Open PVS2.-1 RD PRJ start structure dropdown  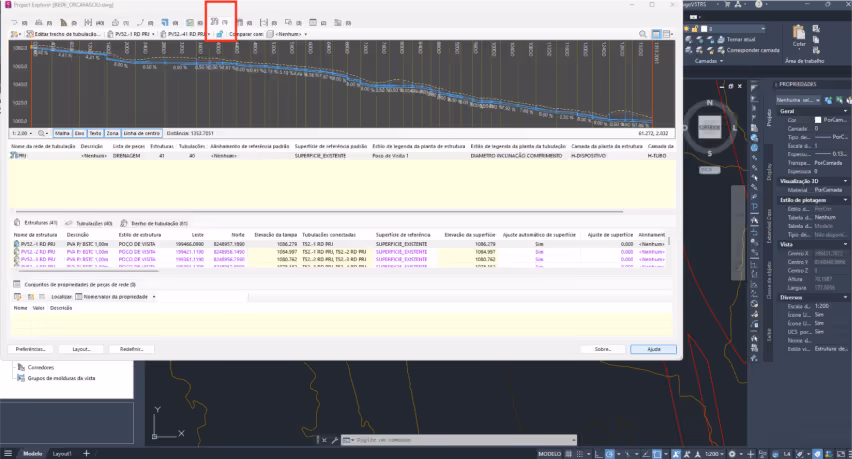pos(131,34)
